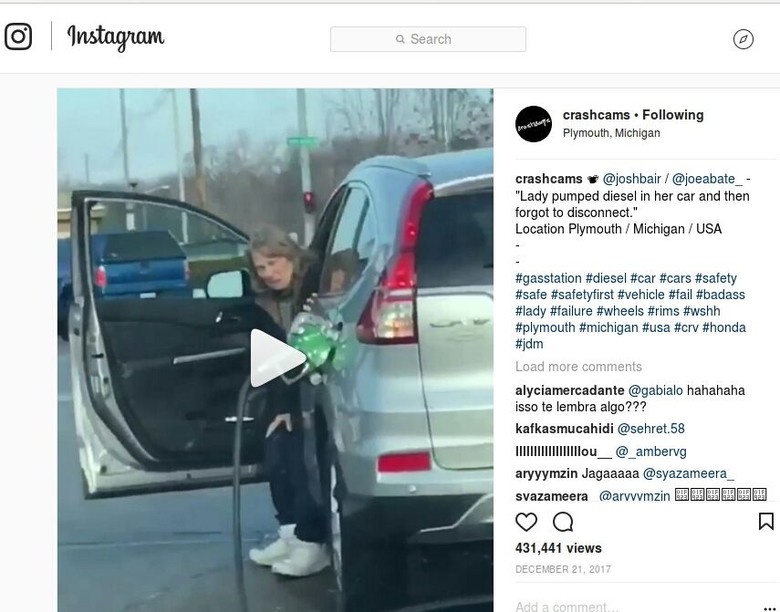Click the Instagram wordmark
The image size is (780, 612).
pyautogui.click(x=115, y=37)
